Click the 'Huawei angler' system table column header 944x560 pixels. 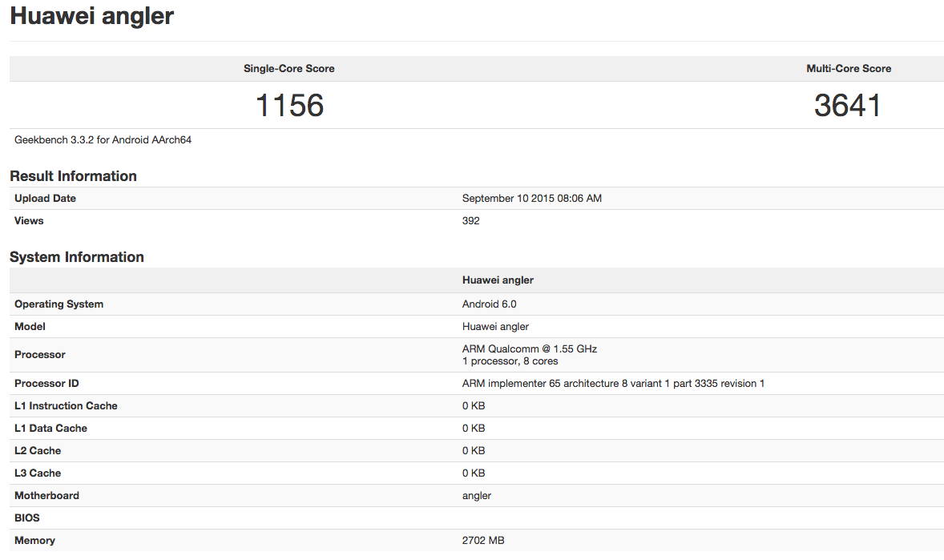pos(498,280)
